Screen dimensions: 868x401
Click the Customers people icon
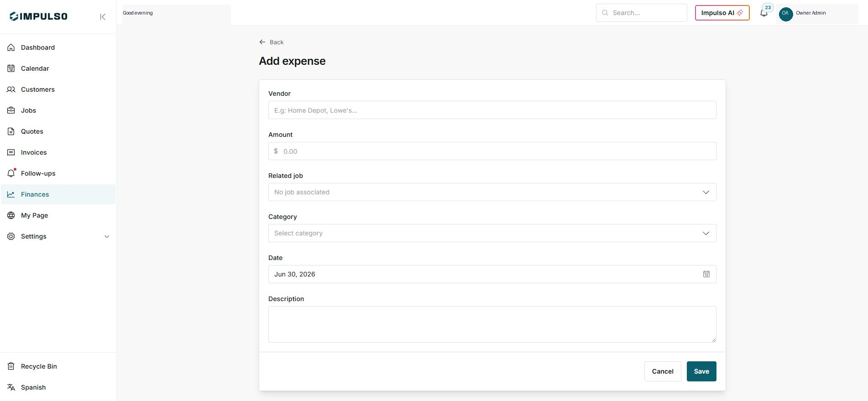[x=11, y=89]
